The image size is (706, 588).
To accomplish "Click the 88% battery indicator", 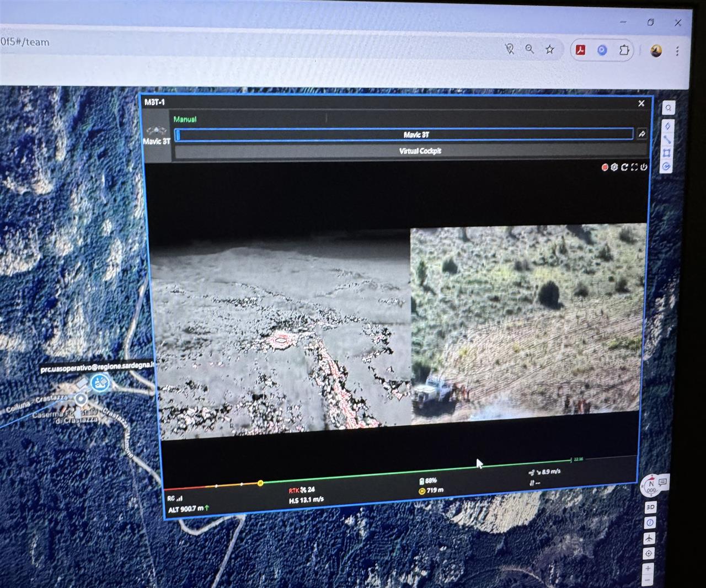I will pyautogui.click(x=428, y=481).
